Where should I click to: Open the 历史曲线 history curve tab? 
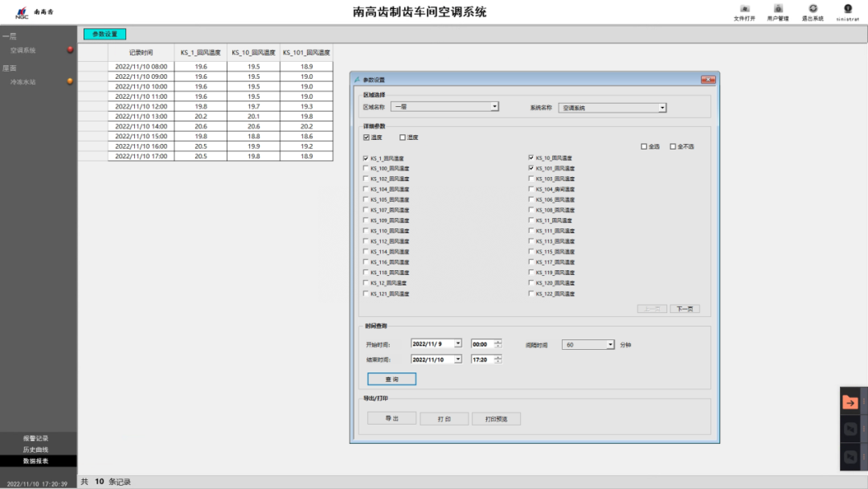click(35, 450)
